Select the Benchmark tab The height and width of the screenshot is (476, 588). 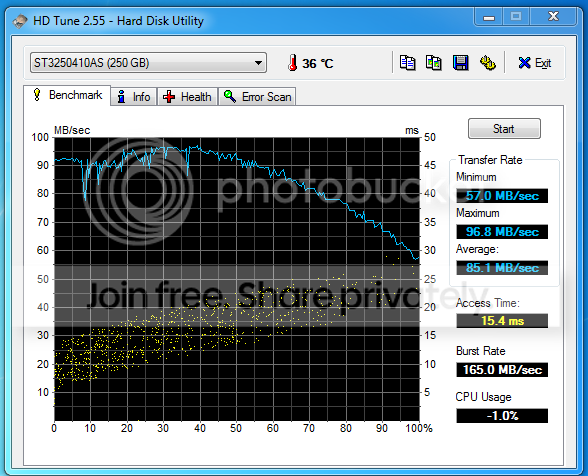point(68,95)
